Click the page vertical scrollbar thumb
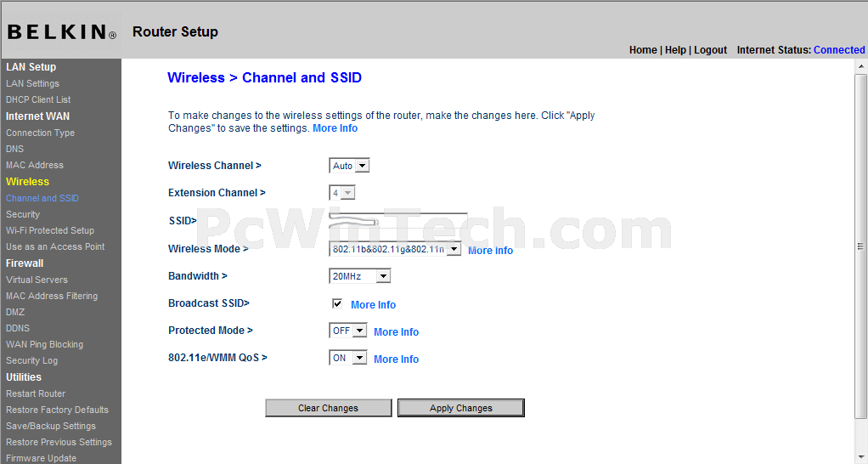This screenshot has height=464, width=868. point(861,246)
